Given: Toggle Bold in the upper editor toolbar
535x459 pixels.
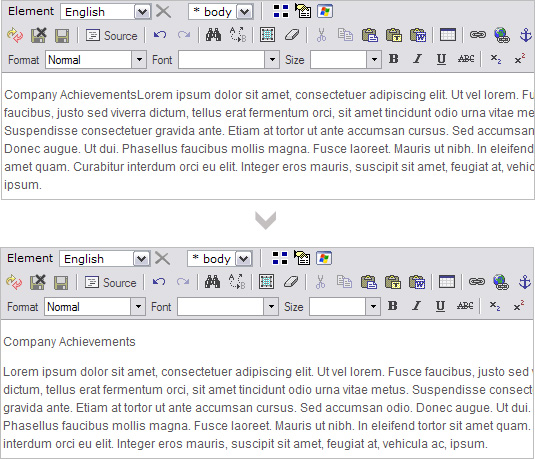Looking at the screenshot, I should [x=393, y=59].
